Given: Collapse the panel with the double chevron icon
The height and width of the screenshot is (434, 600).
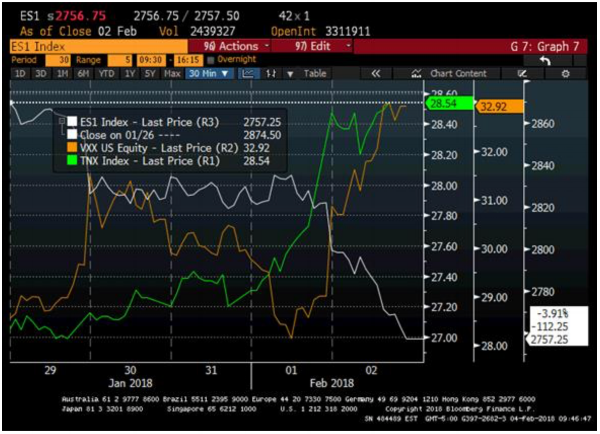Looking at the screenshot, I should 376,73.
